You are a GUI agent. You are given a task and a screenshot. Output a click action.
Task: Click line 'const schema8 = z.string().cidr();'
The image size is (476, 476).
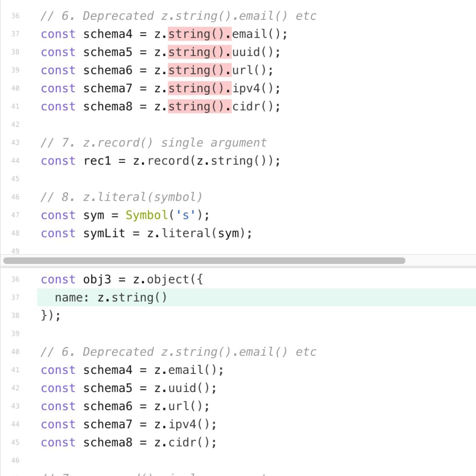pos(161,106)
